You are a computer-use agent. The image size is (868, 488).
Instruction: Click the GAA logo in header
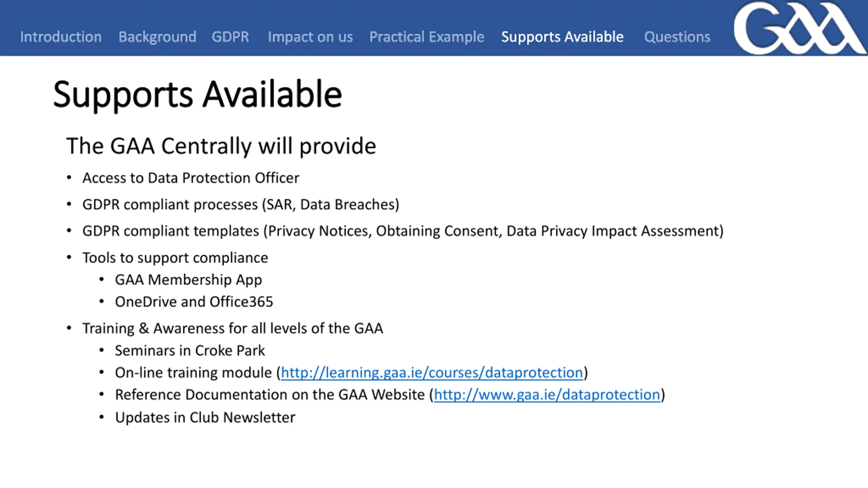pyautogui.click(x=800, y=28)
